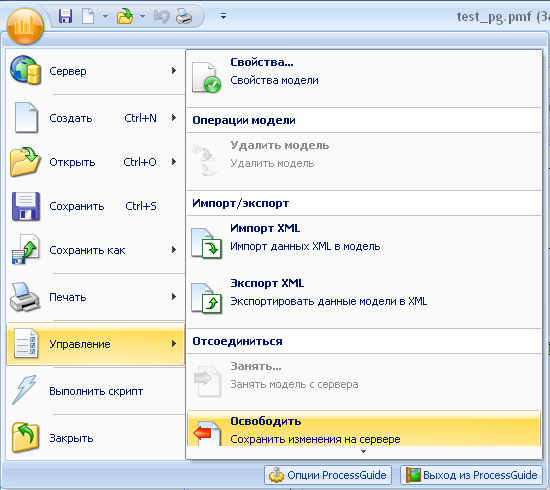Expand the Создать submenu arrow
550x490 pixels.
pyautogui.click(x=174, y=118)
